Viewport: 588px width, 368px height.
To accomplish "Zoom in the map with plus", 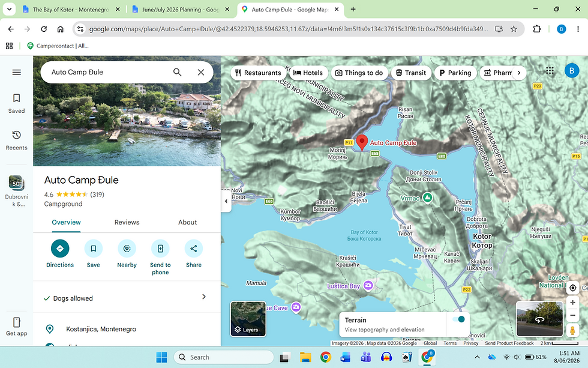I will point(572,303).
